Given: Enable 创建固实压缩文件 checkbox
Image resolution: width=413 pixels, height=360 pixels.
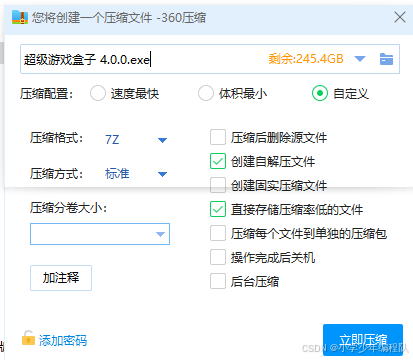Looking at the screenshot, I should 218,185.
